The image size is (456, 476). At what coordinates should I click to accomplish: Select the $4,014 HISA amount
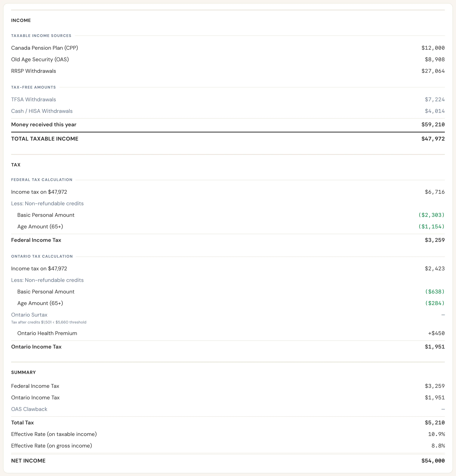pos(435,111)
